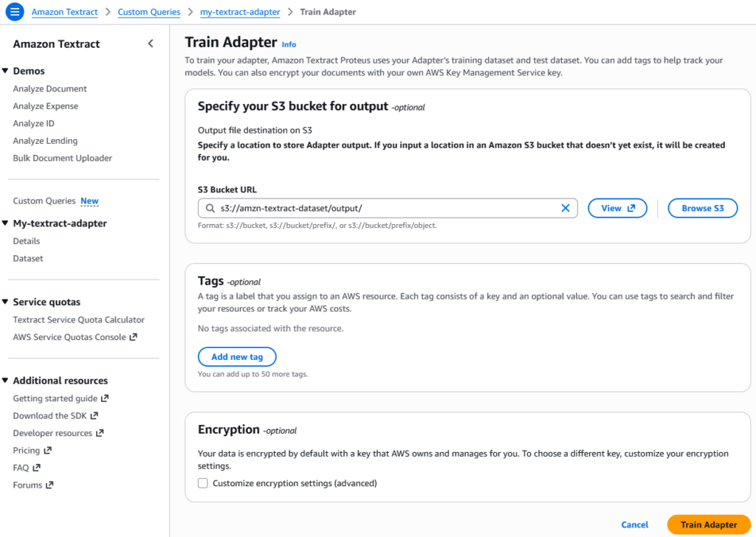Image resolution: width=756 pixels, height=537 pixels.
Task: Clear the S3 Bucket URL with X icon
Action: (566, 208)
